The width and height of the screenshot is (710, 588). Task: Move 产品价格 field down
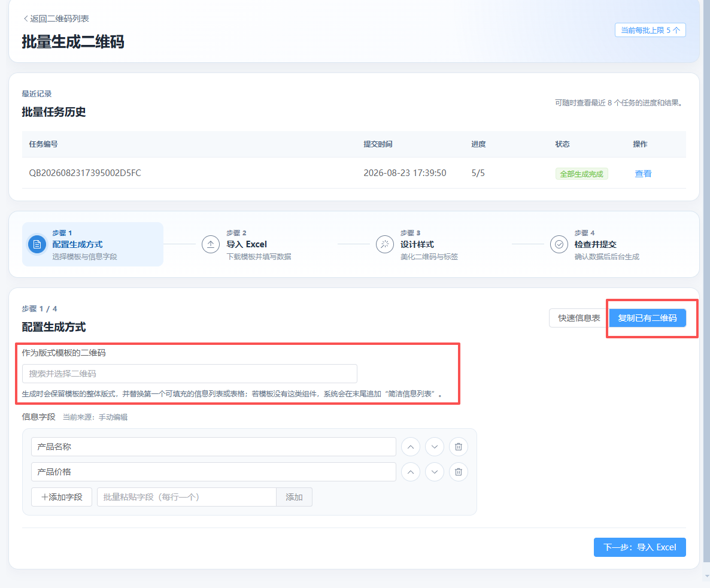click(x=435, y=472)
